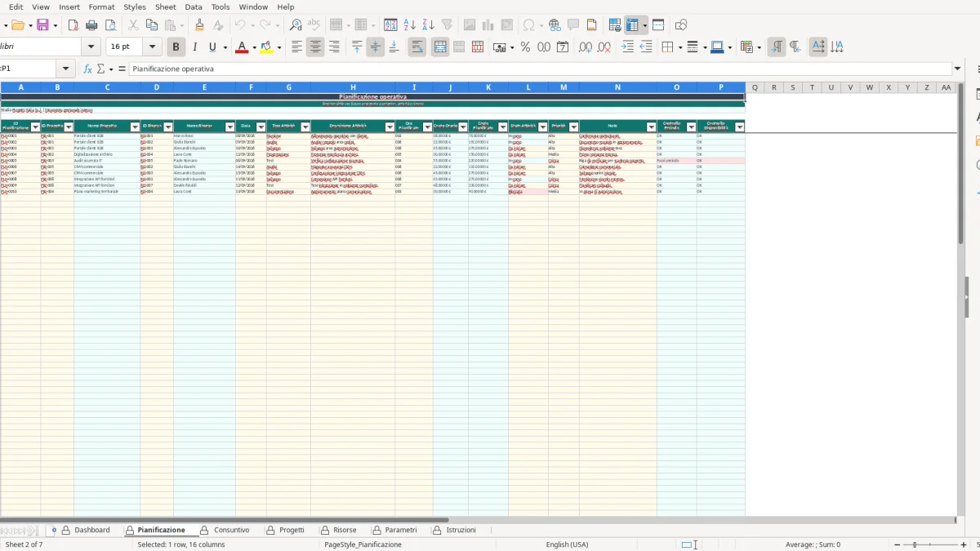Insert Draw Functions shapes
This screenshot has width=980, height=551.
tap(681, 25)
